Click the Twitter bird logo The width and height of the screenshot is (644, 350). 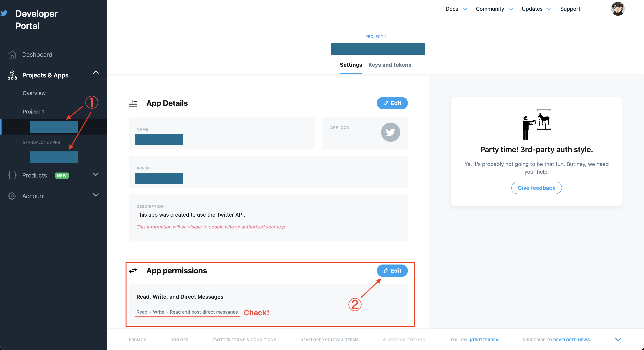click(4, 13)
